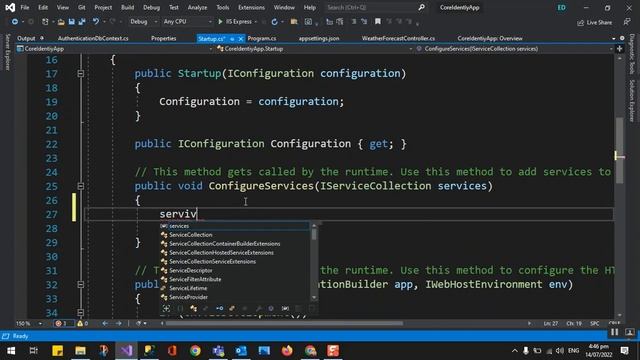Open the CoreIdentiyApp.Startup type dropdown
Image resolution: width=640 pixels, height=360 pixels.
(314, 49)
